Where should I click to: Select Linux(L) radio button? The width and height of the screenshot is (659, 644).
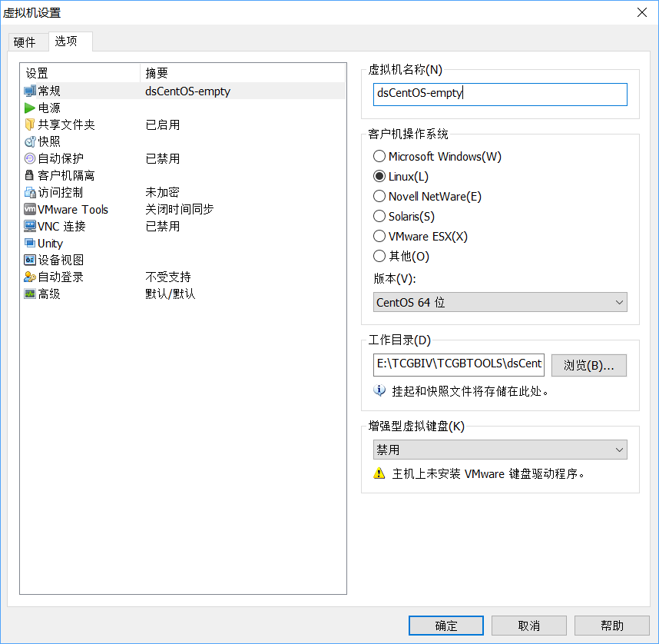tap(379, 176)
